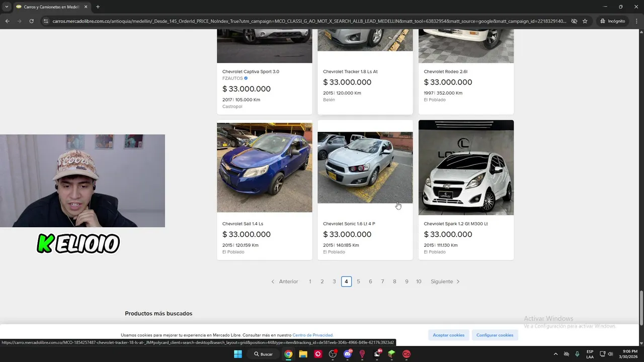
Task: Reload the current page
Action: [x=31, y=21]
